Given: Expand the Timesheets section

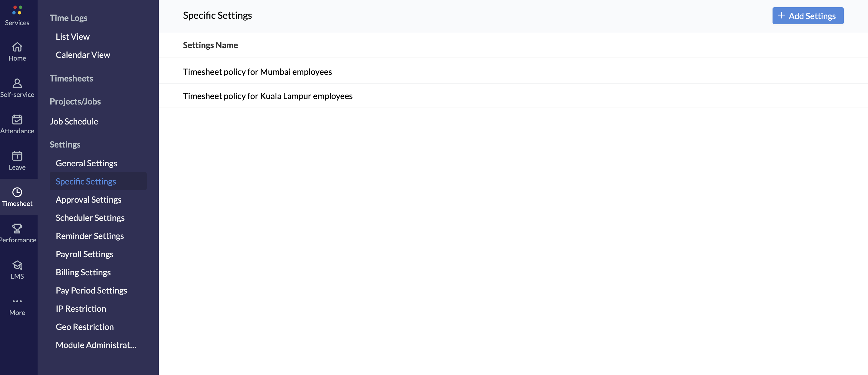Looking at the screenshot, I should [72, 78].
